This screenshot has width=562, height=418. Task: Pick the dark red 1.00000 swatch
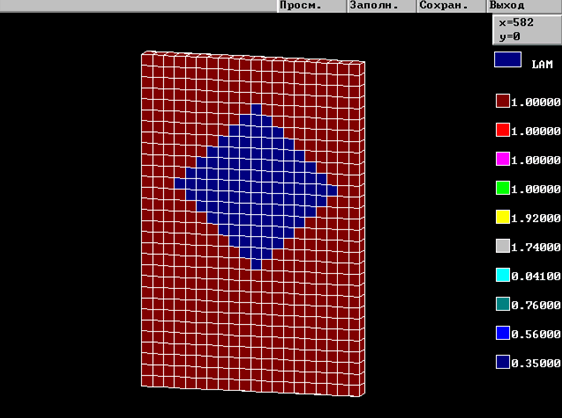pos(503,101)
